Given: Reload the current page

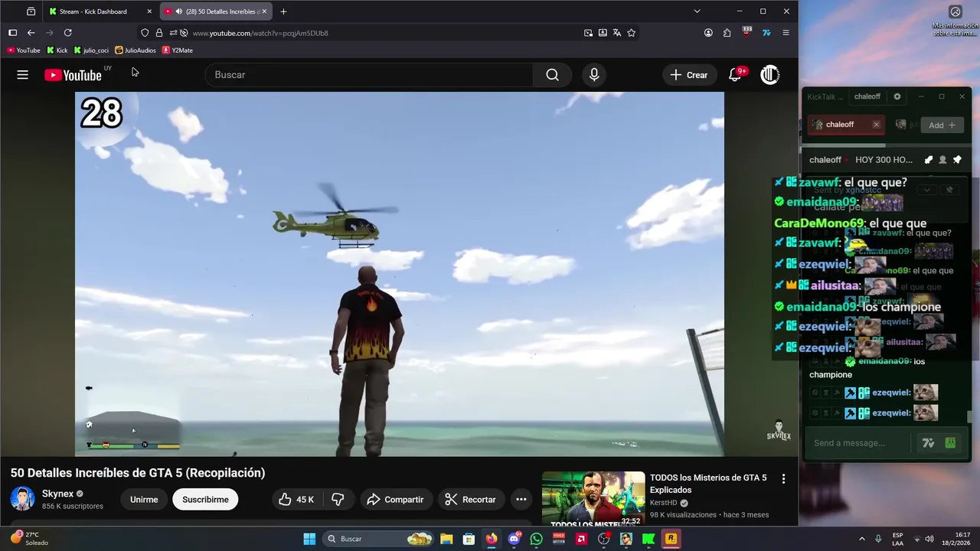Looking at the screenshot, I should (x=67, y=33).
